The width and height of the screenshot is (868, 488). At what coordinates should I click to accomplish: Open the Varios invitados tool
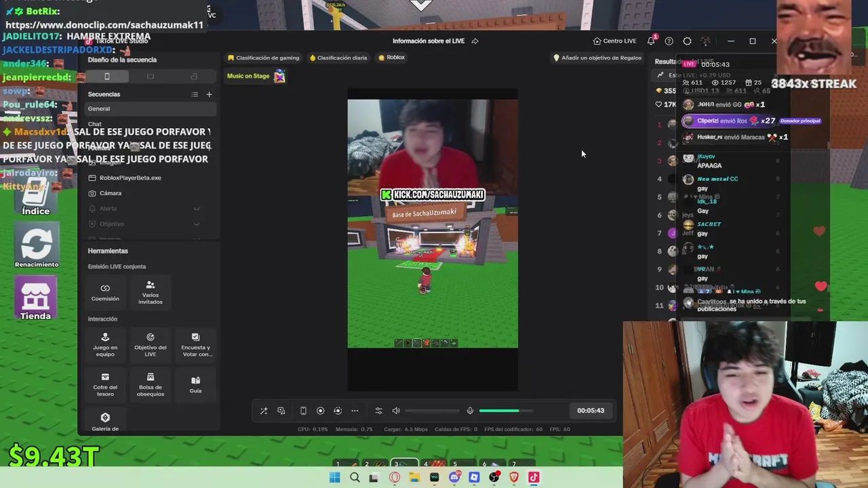151,292
